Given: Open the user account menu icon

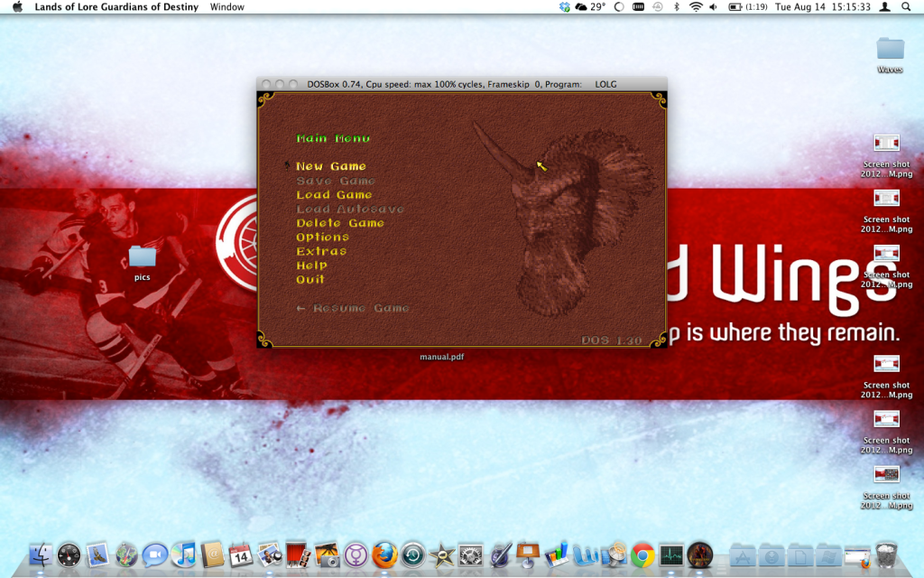Looking at the screenshot, I should [884, 7].
